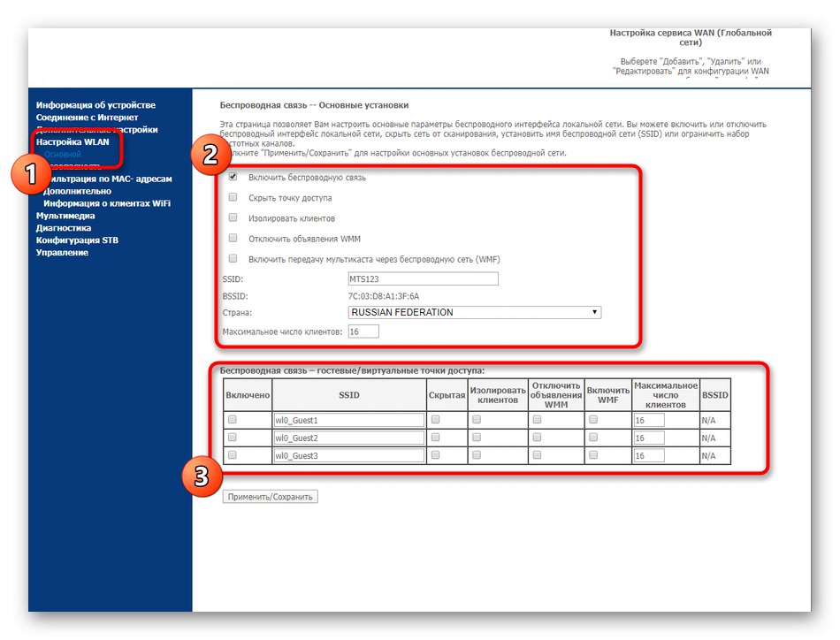Open Конфигурация STB section
Viewport: 840px width, 640px height.
77,240
